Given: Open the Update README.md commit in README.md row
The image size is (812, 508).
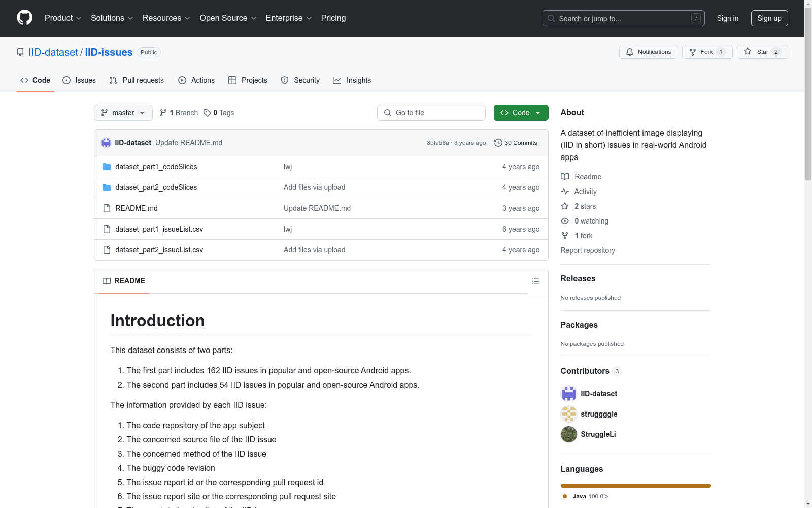Looking at the screenshot, I should [317, 208].
